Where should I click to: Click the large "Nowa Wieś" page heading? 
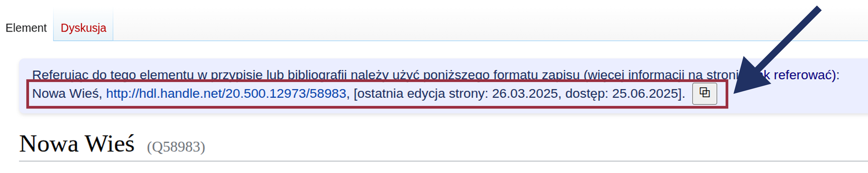click(x=77, y=144)
